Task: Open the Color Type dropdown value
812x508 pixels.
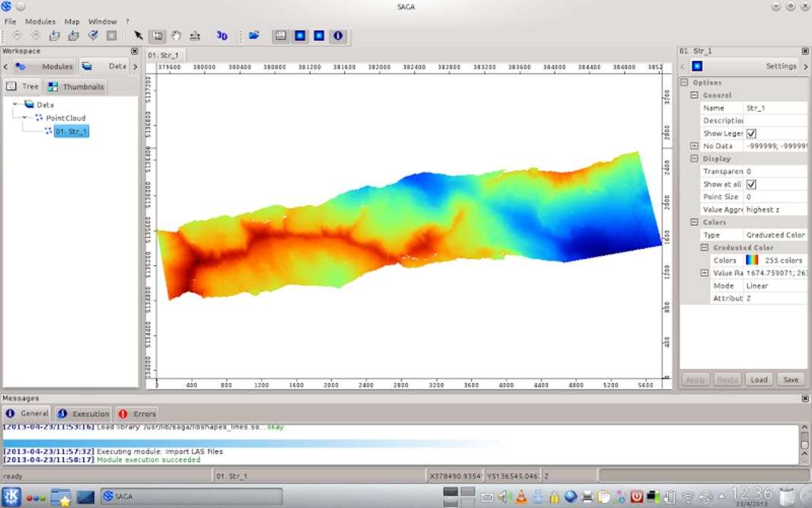Action: coord(775,235)
